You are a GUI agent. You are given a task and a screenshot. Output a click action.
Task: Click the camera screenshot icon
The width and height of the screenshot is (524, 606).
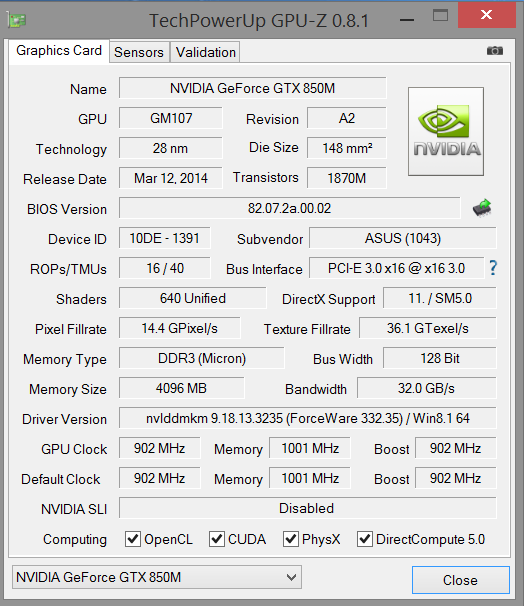point(495,51)
